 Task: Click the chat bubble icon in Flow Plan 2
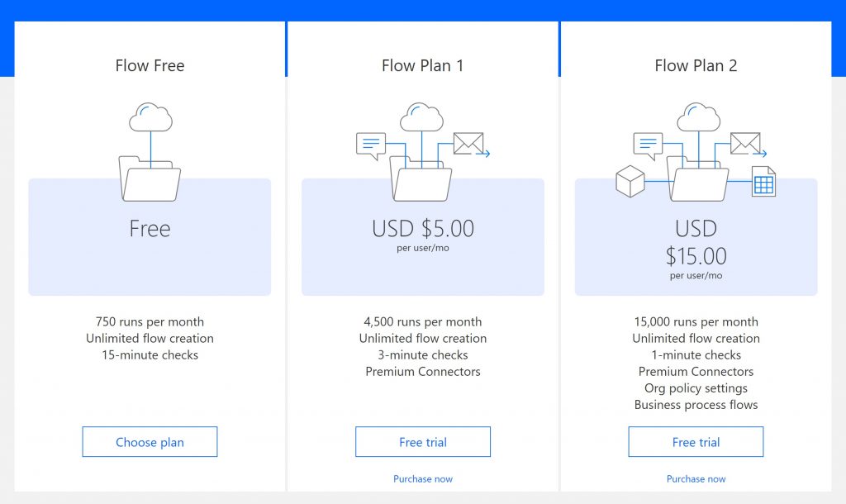649,142
